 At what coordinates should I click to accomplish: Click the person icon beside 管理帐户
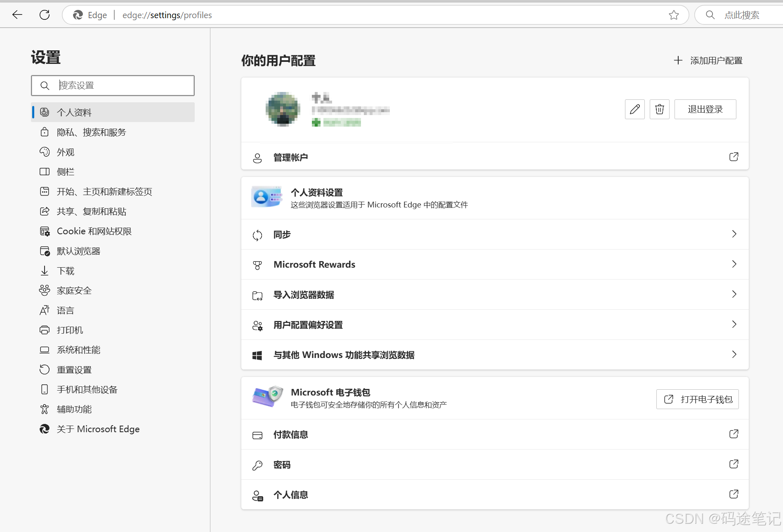[x=257, y=158]
